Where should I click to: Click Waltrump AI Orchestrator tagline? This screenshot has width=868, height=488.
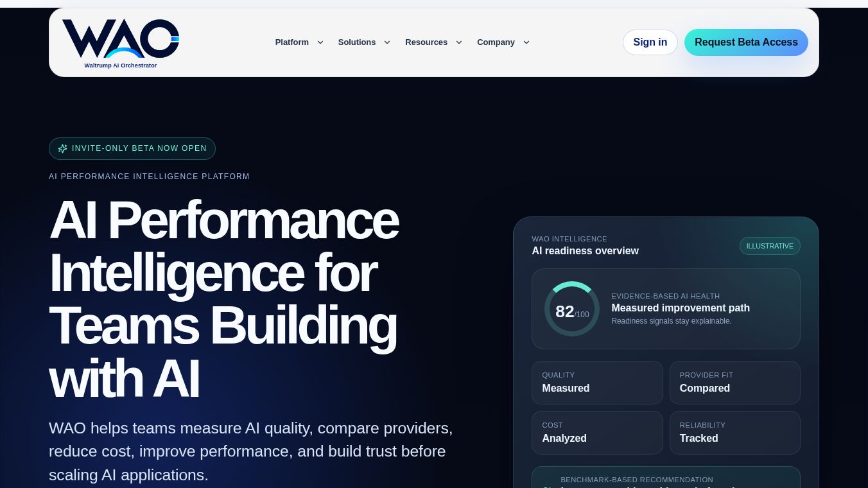121,65
